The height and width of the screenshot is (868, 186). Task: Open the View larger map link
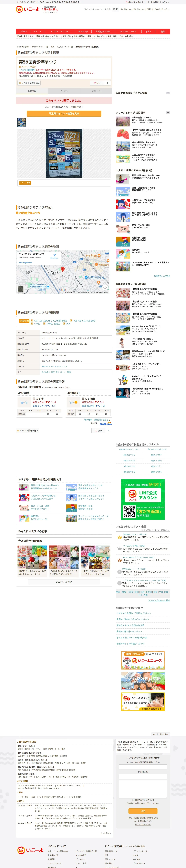tap(25, 262)
